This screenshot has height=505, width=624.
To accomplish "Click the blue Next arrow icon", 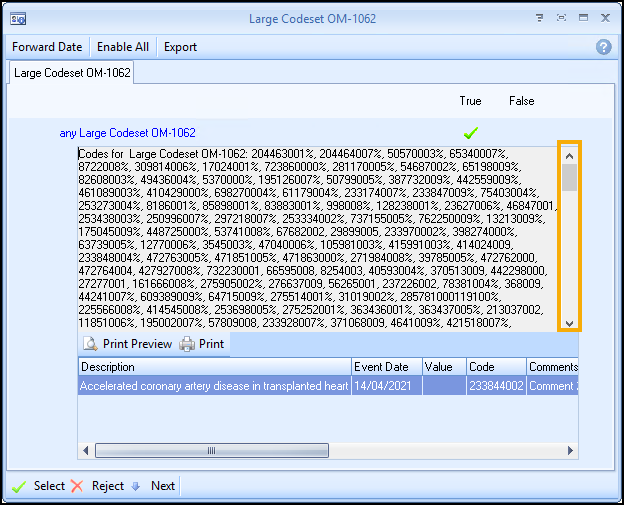I will [135, 486].
